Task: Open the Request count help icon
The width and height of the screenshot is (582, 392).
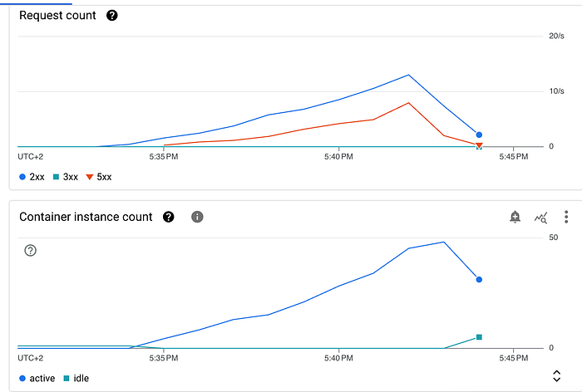Action: [111, 15]
